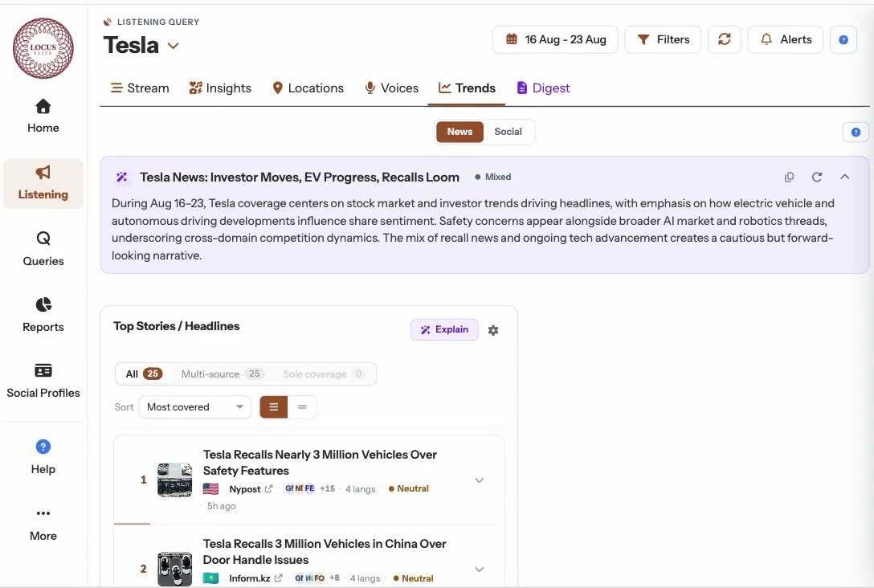This screenshot has width=874, height=588.
Task: Click the Inform.kz source name
Action: click(250, 578)
